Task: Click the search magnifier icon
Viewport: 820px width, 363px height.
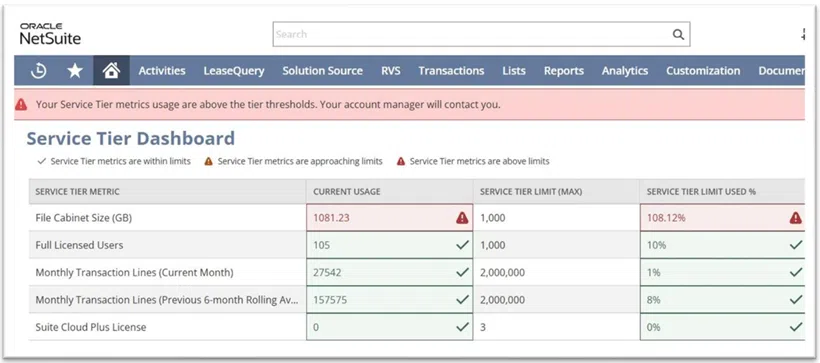Action: (x=678, y=35)
